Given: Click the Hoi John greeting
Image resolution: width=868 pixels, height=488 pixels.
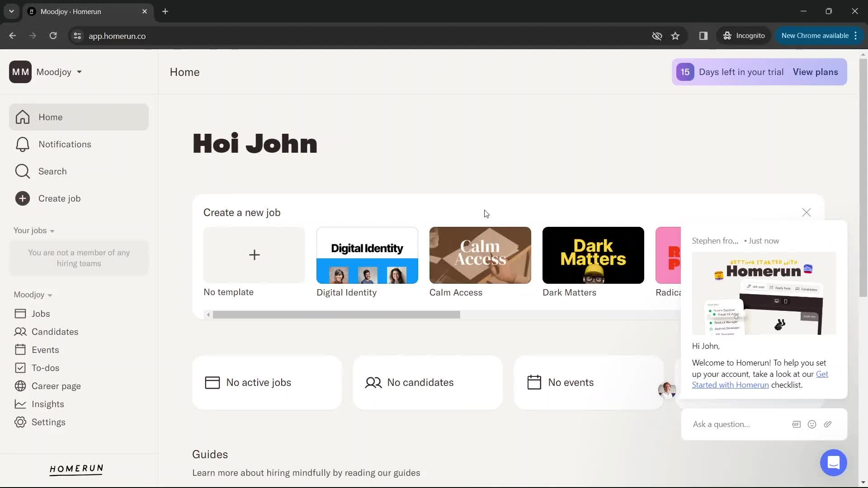Looking at the screenshot, I should 255,144.
